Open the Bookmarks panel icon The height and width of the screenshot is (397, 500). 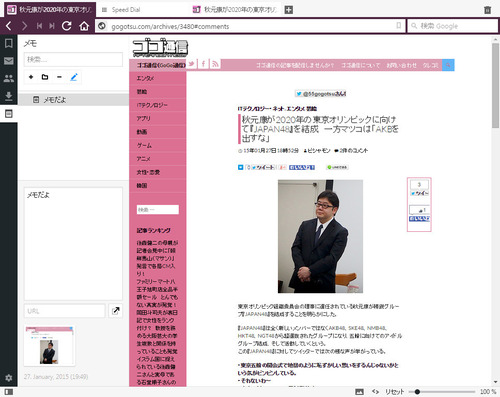(x=9, y=43)
